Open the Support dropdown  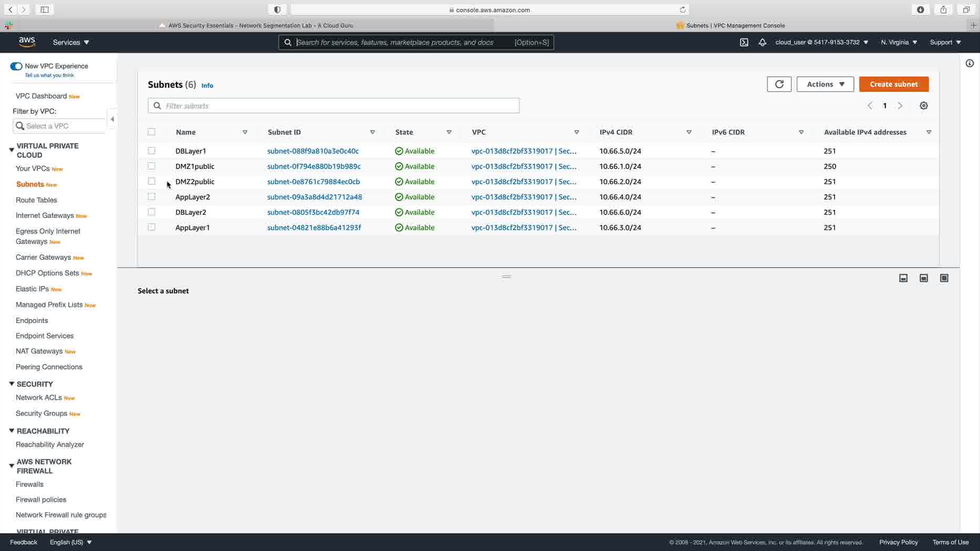945,43
